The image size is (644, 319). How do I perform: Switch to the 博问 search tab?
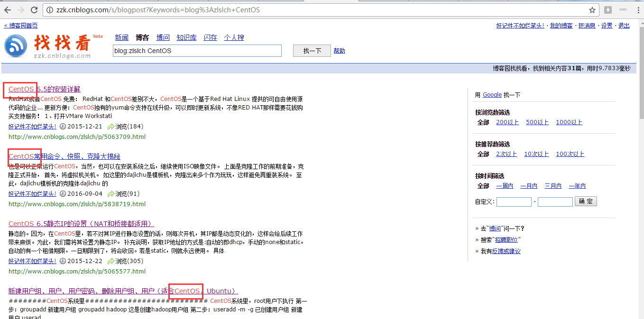(163, 37)
